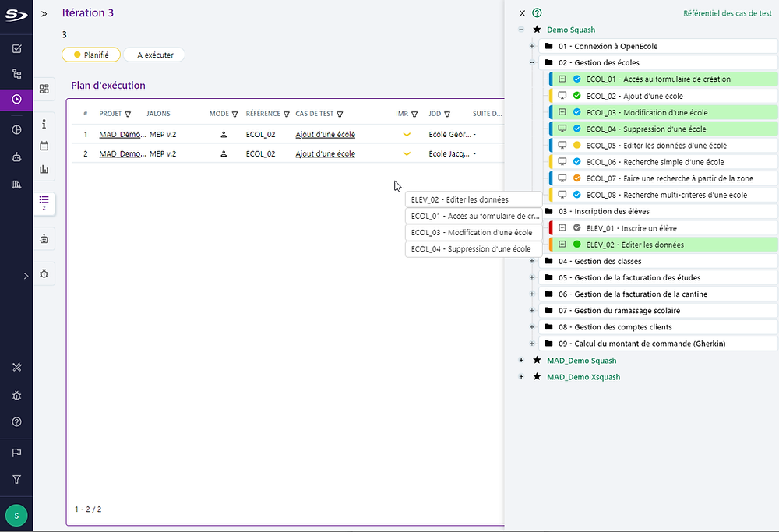Open Ajout d'une école link in row 2
This screenshot has height=532, width=779.
click(x=326, y=153)
